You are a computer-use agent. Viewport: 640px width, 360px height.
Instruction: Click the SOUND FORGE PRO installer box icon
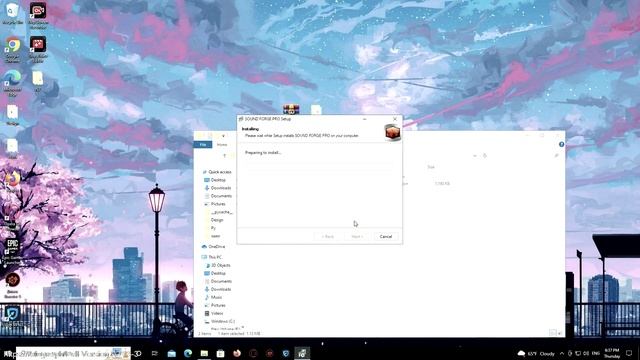pyautogui.click(x=392, y=132)
